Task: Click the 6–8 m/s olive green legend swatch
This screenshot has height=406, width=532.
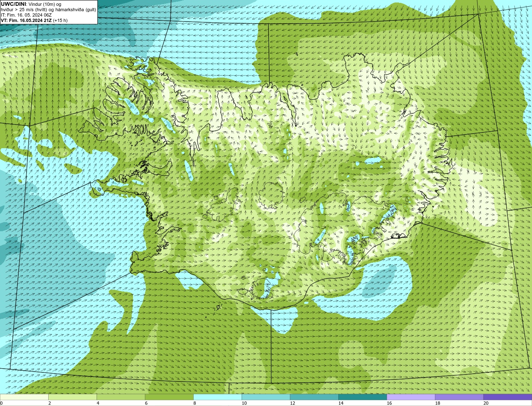Action: coord(169,397)
